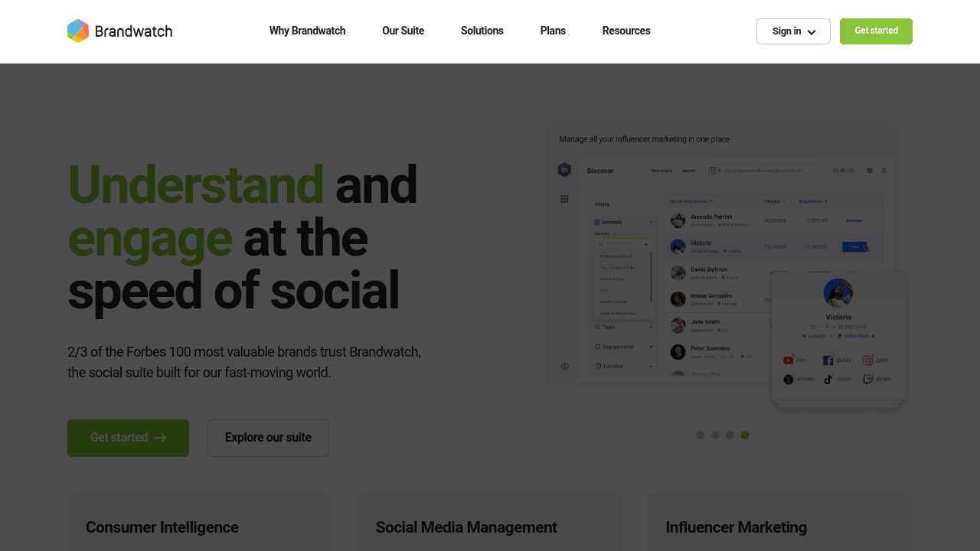Image resolution: width=980 pixels, height=551 pixels.
Task: Select the first carousel slide dot
Action: (x=701, y=435)
